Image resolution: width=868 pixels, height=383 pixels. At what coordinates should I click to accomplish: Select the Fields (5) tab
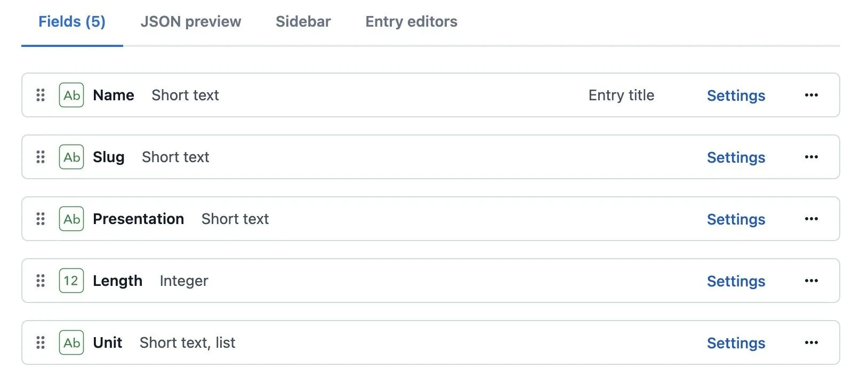[72, 22]
